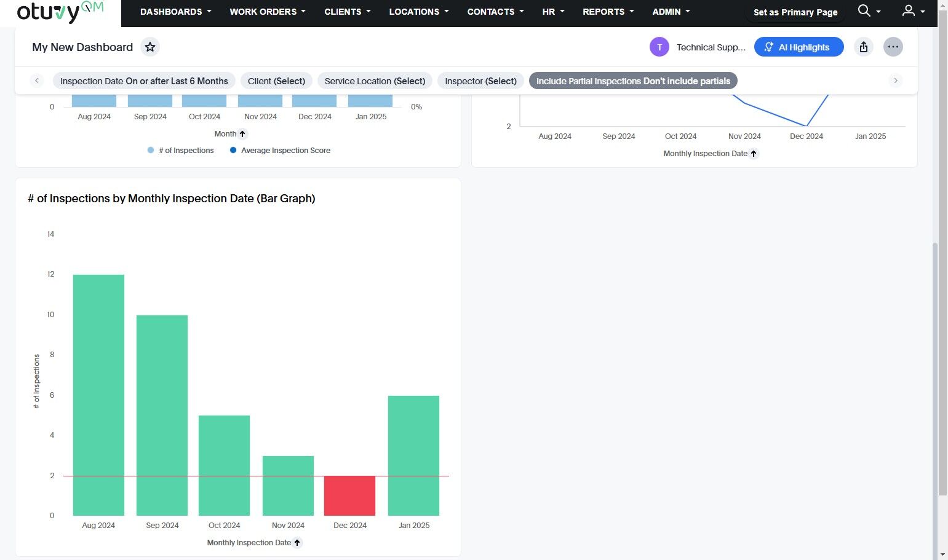This screenshot has height=560, width=948.
Task: Expand the Admin dropdown
Action: (x=671, y=12)
